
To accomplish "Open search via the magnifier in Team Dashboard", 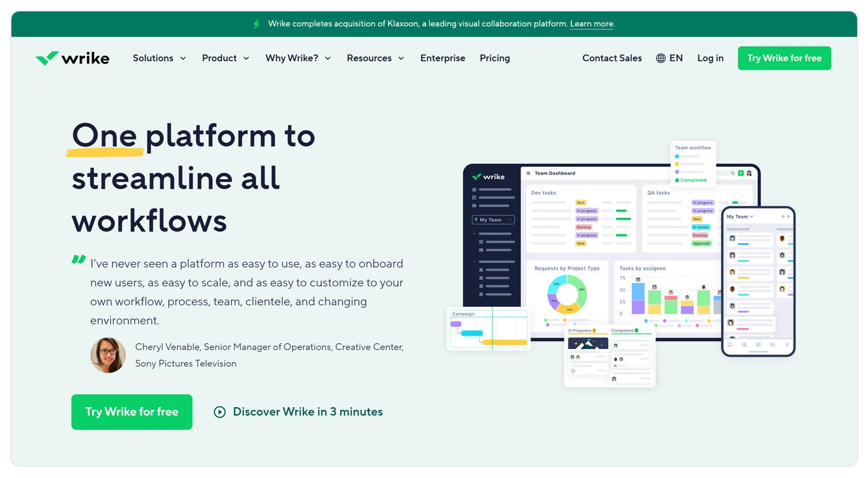I will (733, 173).
